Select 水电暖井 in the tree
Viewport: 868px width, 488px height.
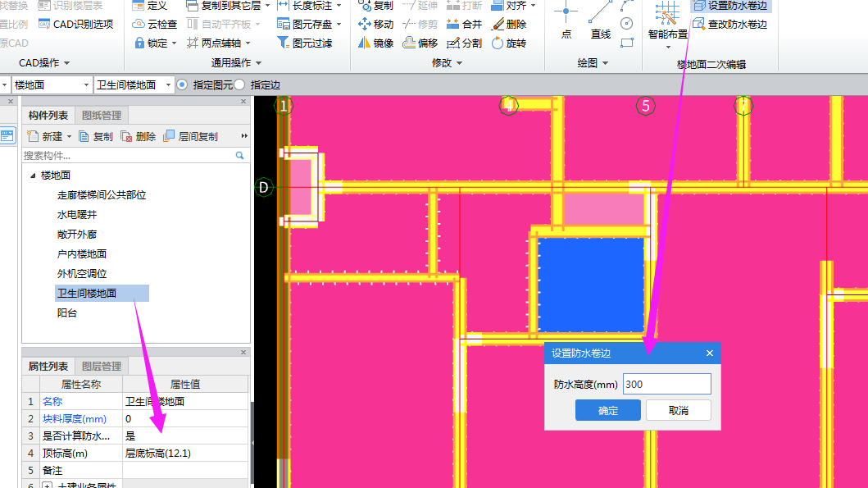pyautogui.click(x=77, y=214)
